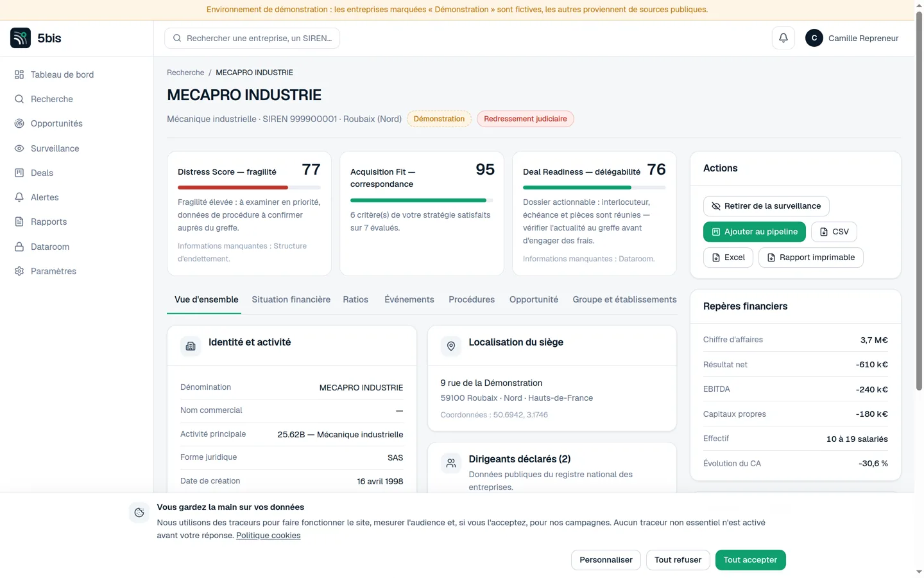Switch to Situation financière tab

[x=291, y=299]
